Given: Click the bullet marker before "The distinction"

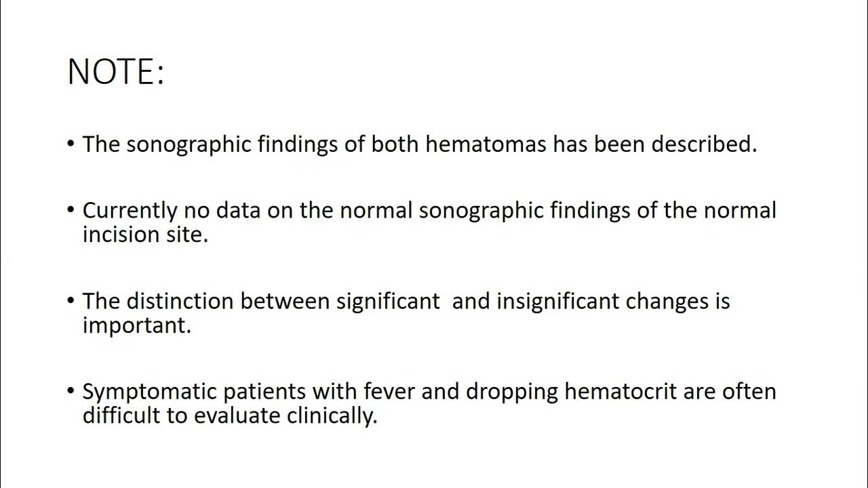Looking at the screenshot, I should coord(72,300).
